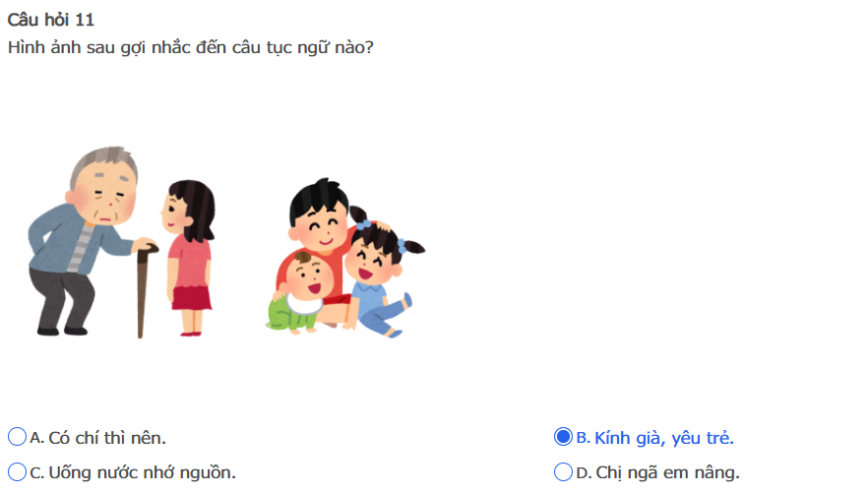Click the smiling mother's face
This screenshot has width=868, height=494.
coord(318,226)
